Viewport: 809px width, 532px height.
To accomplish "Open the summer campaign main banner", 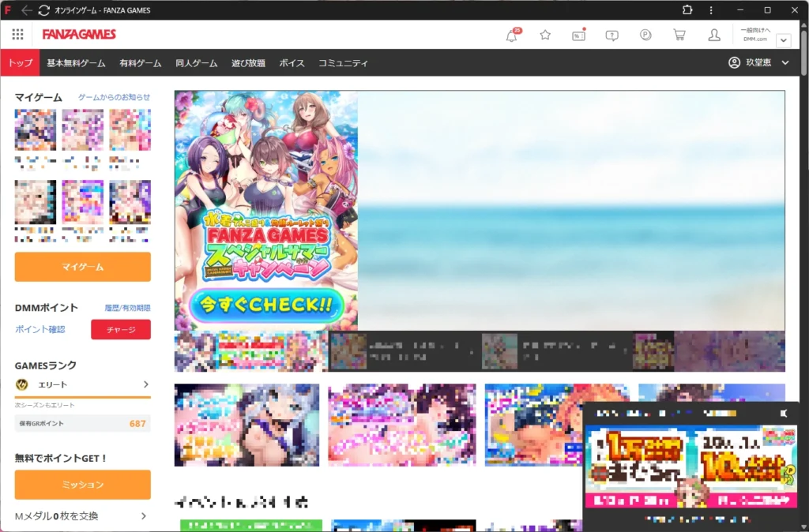I will coord(480,210).
